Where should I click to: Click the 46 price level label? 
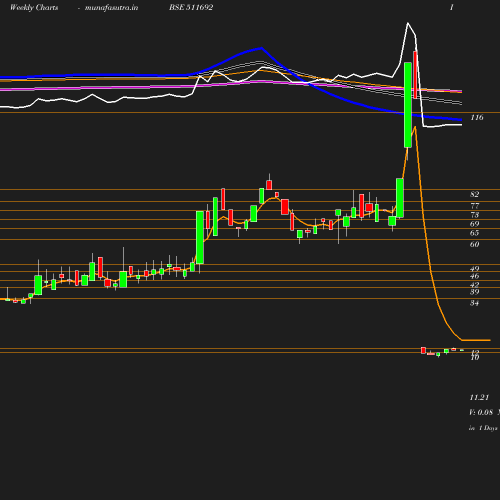coord(475,276)
